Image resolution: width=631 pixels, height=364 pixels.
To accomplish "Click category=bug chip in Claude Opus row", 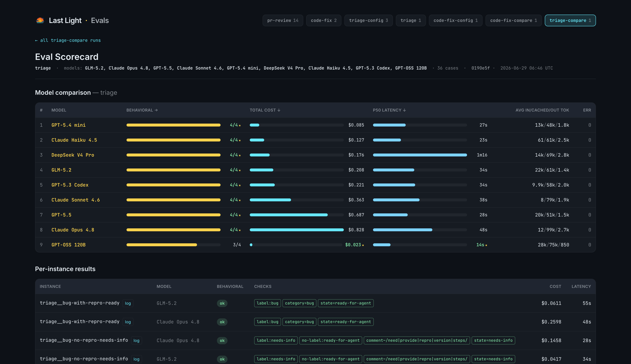I will [299, 322].
